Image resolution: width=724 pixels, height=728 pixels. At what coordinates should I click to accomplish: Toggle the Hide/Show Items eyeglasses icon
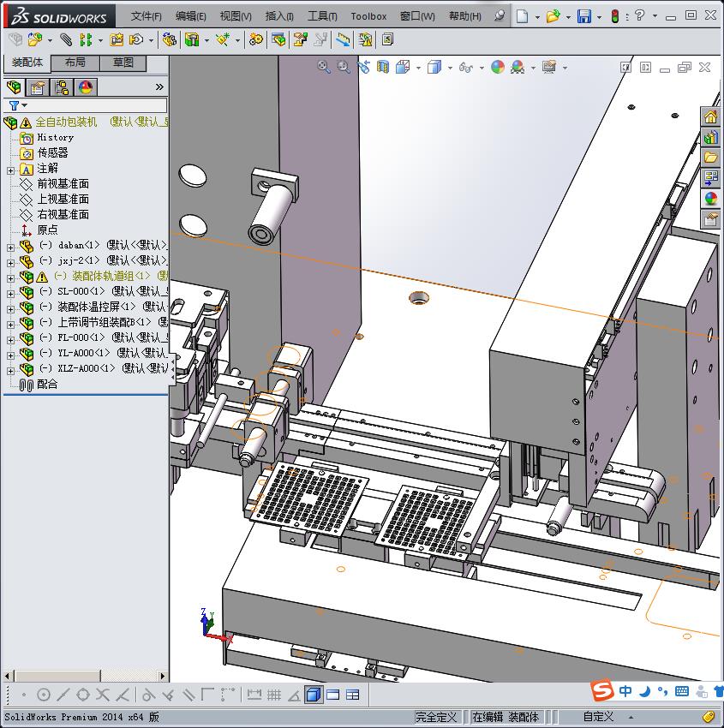[464, 67]
